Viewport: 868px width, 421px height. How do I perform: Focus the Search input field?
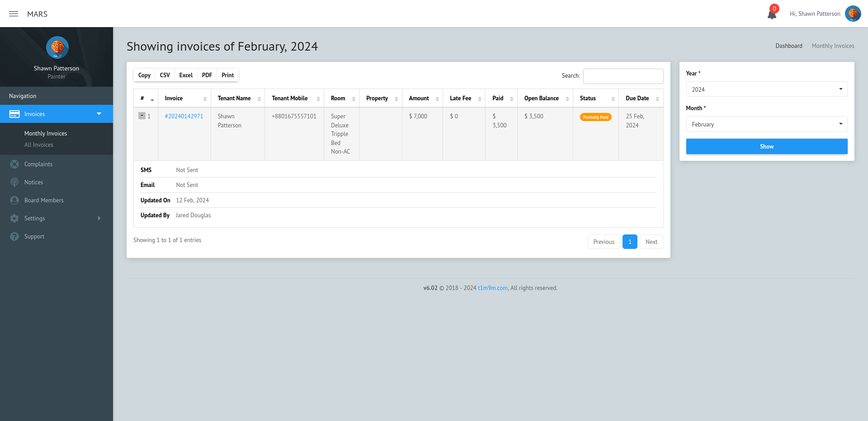tap(623, 76)
